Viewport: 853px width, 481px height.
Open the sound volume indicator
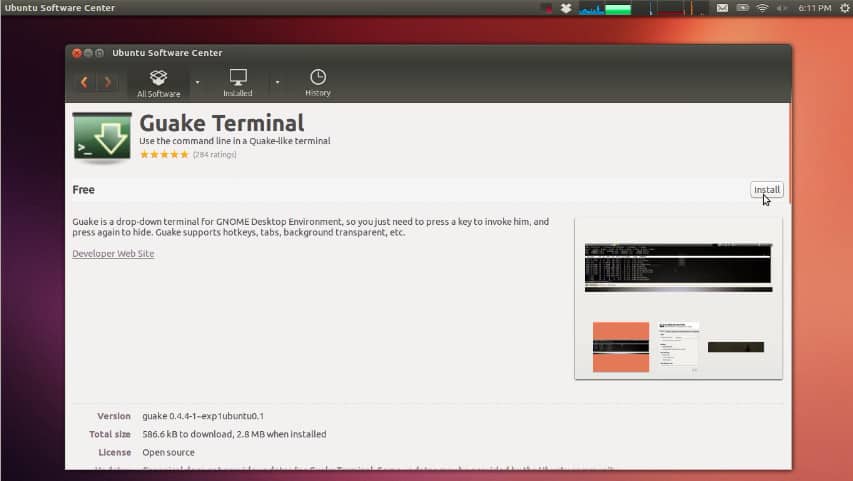click(x=782, y=8)
